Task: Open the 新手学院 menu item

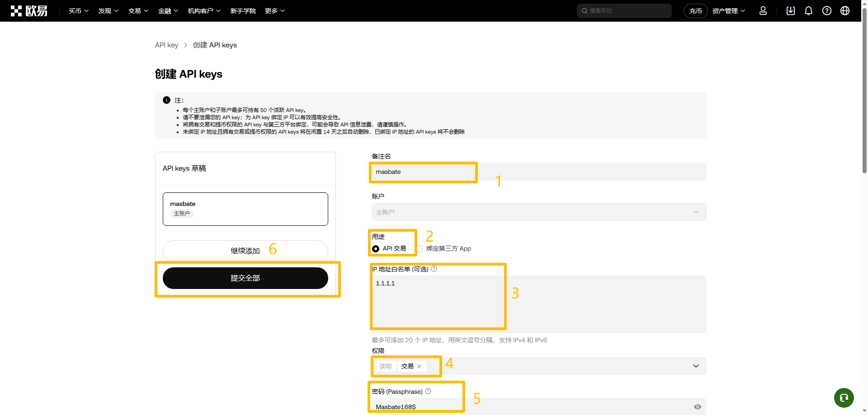Action: tap(243, 11)
